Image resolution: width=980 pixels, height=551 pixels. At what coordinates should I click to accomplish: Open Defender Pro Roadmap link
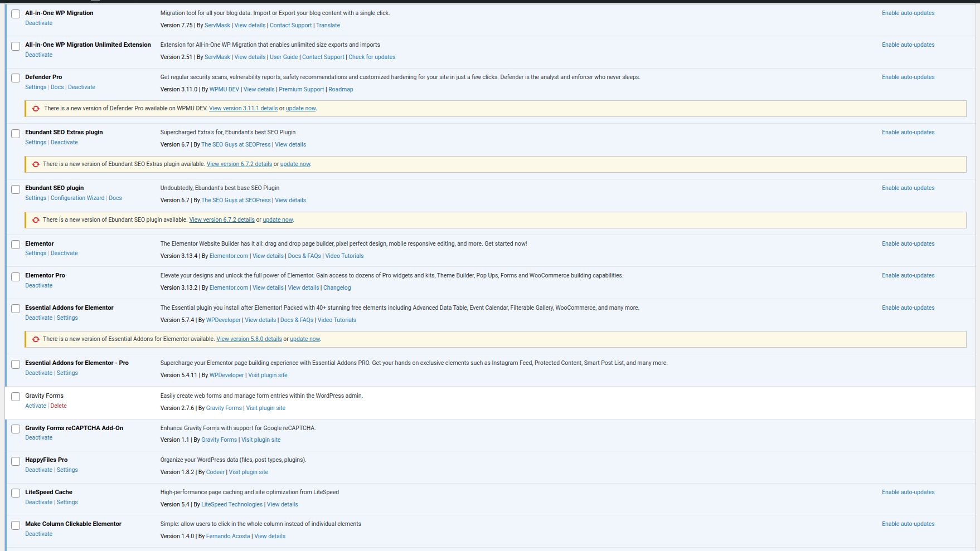(341, 90)
